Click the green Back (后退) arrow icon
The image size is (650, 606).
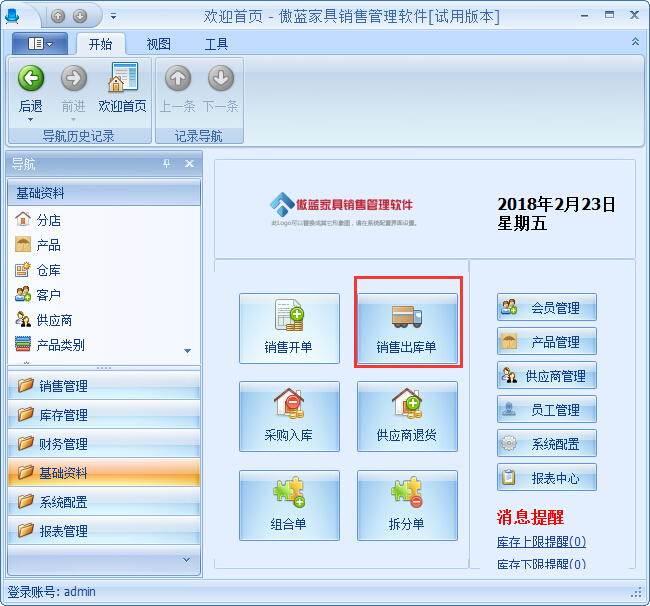pyautogui.click(x=31, y=79)
